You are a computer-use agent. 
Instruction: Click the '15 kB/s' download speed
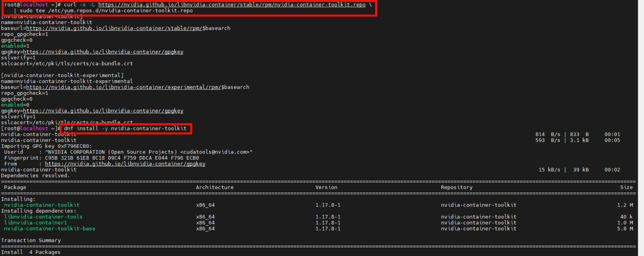pyautogui.click(x=550, y=170)
